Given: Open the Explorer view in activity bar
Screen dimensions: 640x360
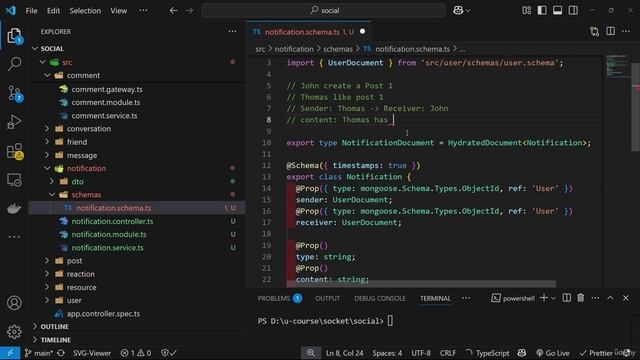Looking at the screenshot, I should (14, 36).
